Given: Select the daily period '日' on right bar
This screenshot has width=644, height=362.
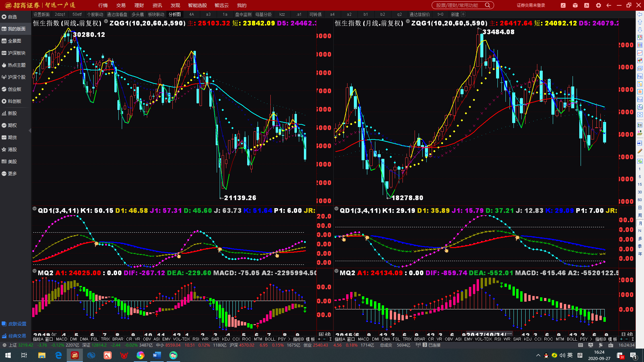Looking at the screenshot, I should 640,208.
